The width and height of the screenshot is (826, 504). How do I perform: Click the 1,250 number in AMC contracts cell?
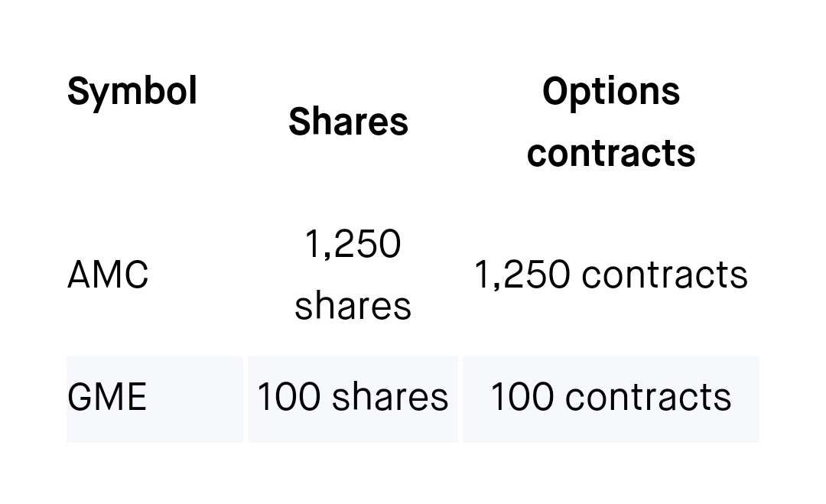pyautogui.click(x=522, y=275)
